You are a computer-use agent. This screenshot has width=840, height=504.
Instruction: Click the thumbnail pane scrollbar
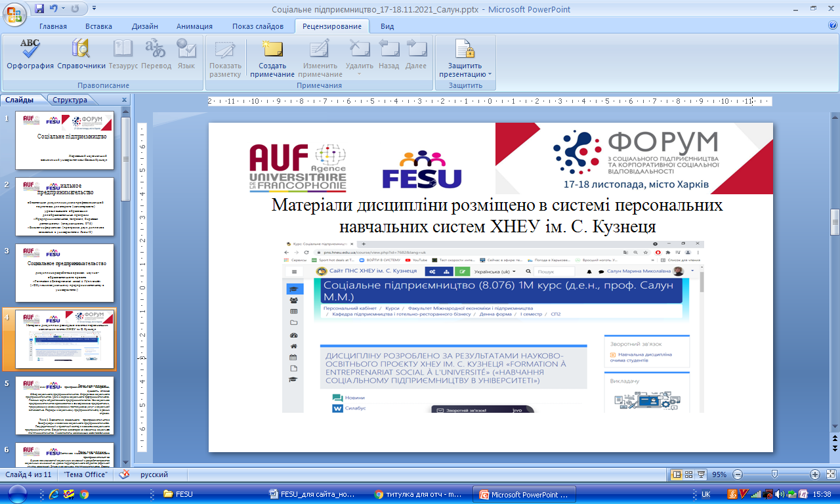click(x=125, y=157)
